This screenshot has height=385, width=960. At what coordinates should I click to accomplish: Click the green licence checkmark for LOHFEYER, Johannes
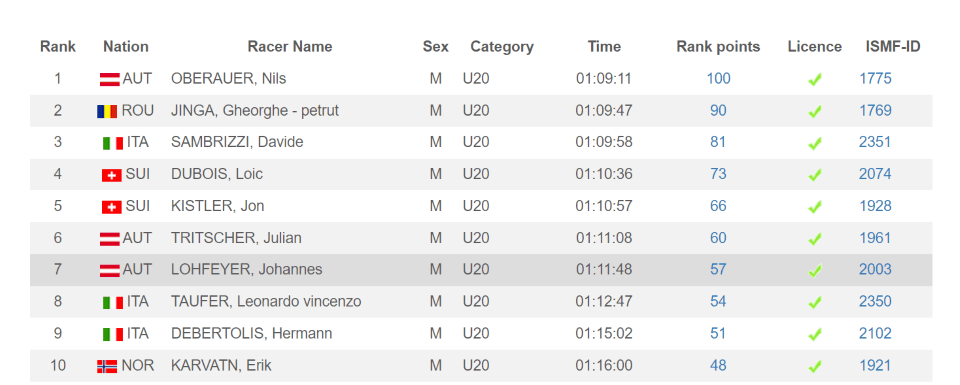pos(814,271)
